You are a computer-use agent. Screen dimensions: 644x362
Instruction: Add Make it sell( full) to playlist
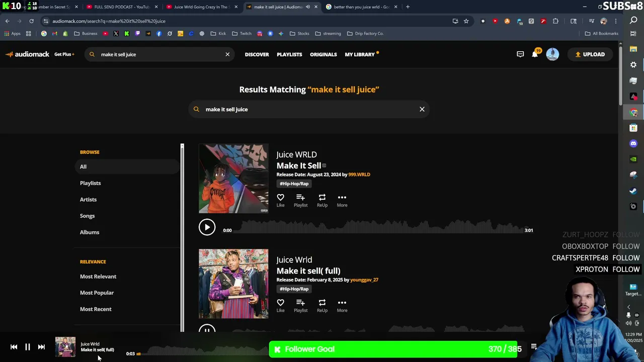[300, 305]
